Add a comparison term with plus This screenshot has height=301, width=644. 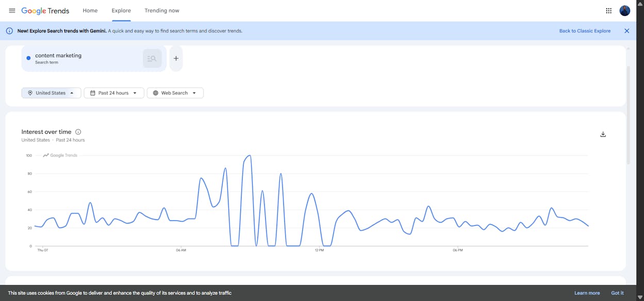[176, 58]
